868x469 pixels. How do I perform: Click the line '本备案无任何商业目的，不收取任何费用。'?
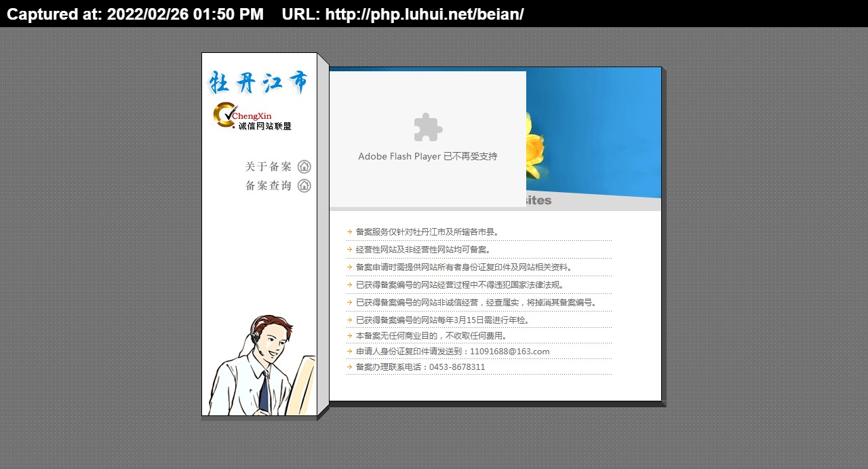432,335
